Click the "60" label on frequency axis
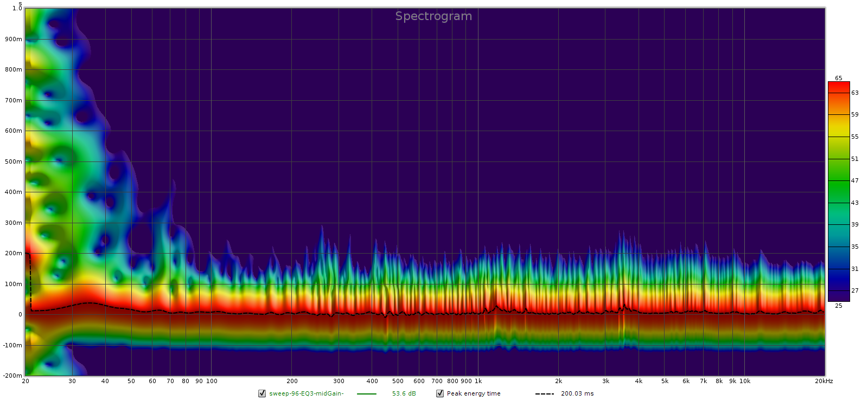 (x=152, y=381)
